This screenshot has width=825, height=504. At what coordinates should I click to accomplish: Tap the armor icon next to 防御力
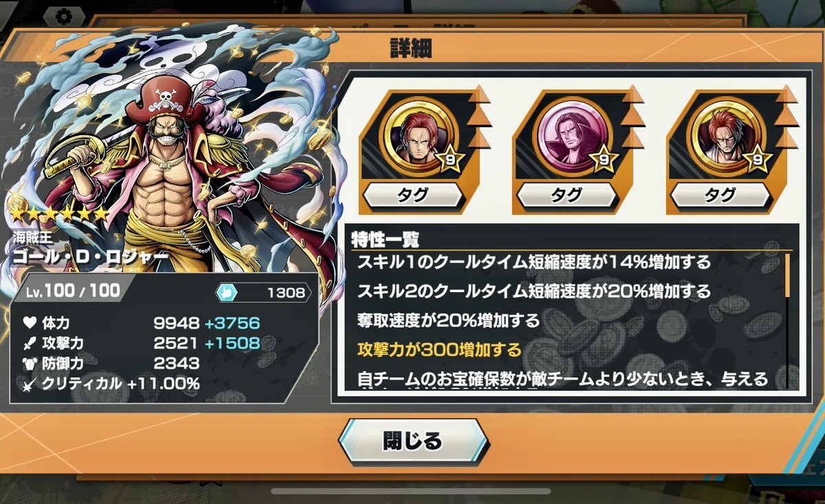29,362
